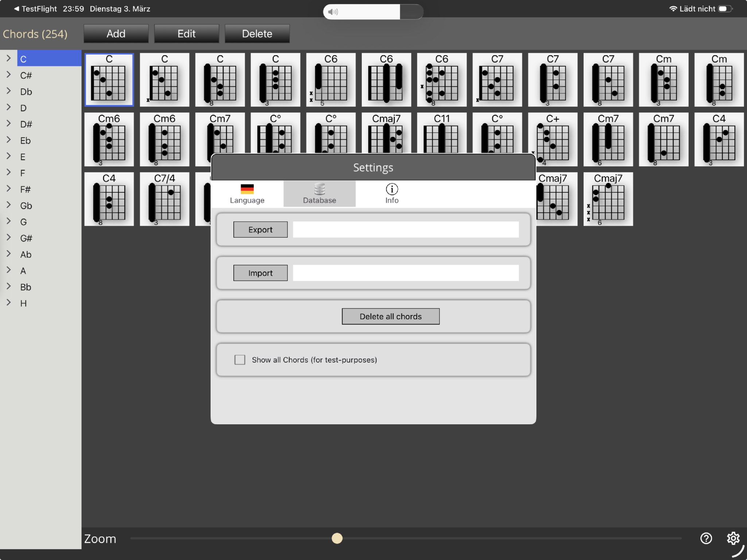
Task: Click the Database stack icon
Action: [x=319, y=189]
